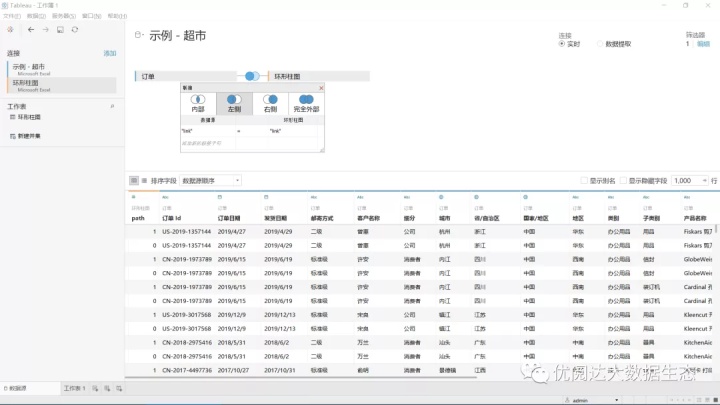Select the 右侧 right join icon
The width and height of the screenshot is (720, 405).
(270, 99)
